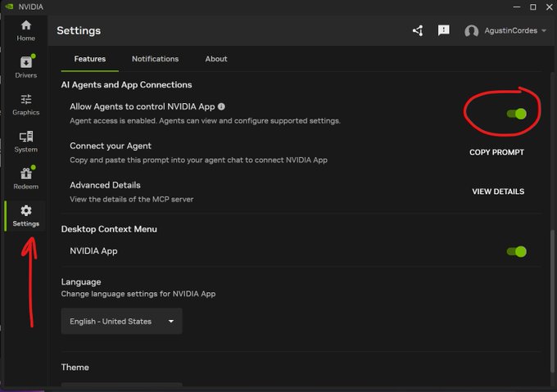Screen dimensions: 557x392
Task: Click 'Agent access is enabled' description text
Action: (x=205, y=121)
